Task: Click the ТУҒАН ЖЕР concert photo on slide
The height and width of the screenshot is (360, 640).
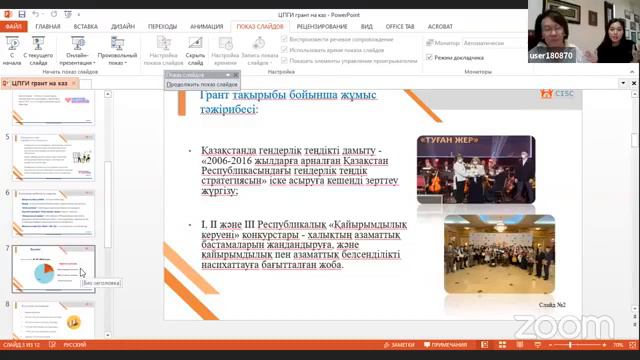Action: [476, 169]
